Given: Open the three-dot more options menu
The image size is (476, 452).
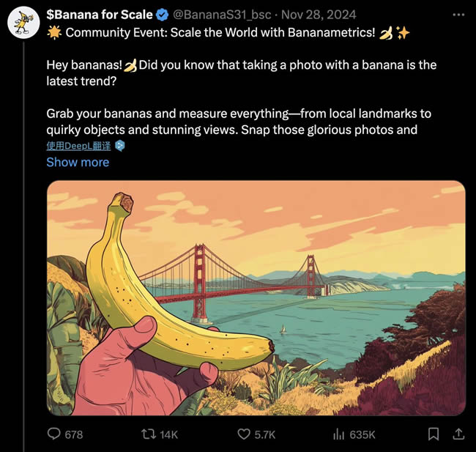Looking at the screenshot, I should (x=459, y=14).
